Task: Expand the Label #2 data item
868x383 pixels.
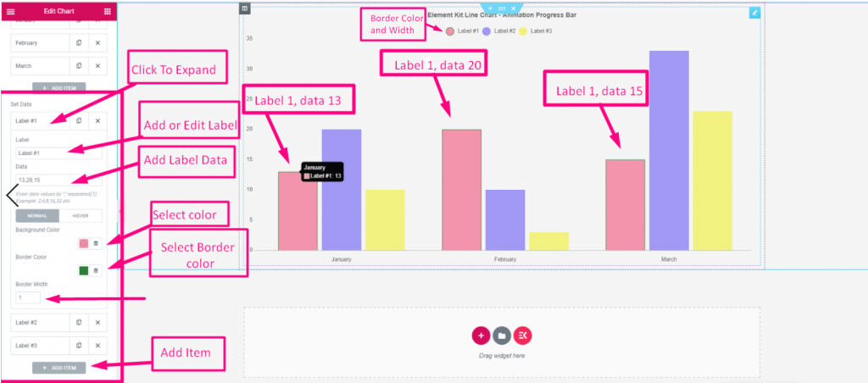Action: tap(40, 322)
